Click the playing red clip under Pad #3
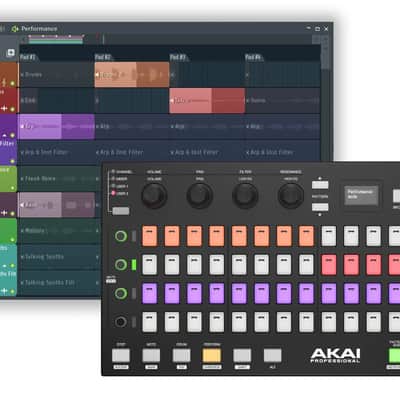This screenshot has height=400, width=400. point(207,101)
